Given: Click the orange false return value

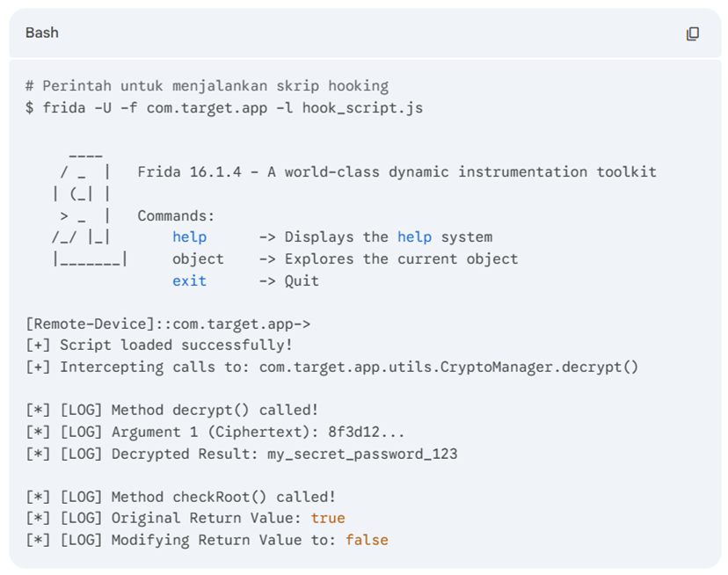Looking at the screenshot, I should click(x=367, y=540).
